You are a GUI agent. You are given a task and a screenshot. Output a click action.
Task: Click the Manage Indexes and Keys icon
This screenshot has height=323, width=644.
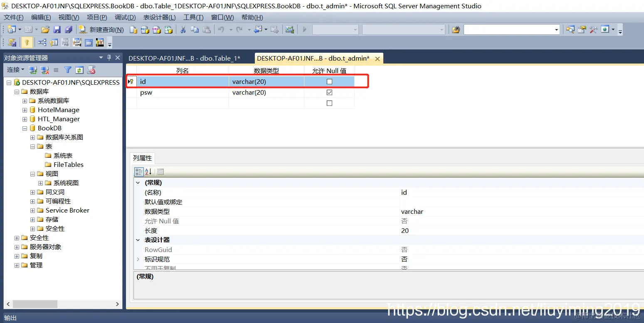tap(54, 42)
